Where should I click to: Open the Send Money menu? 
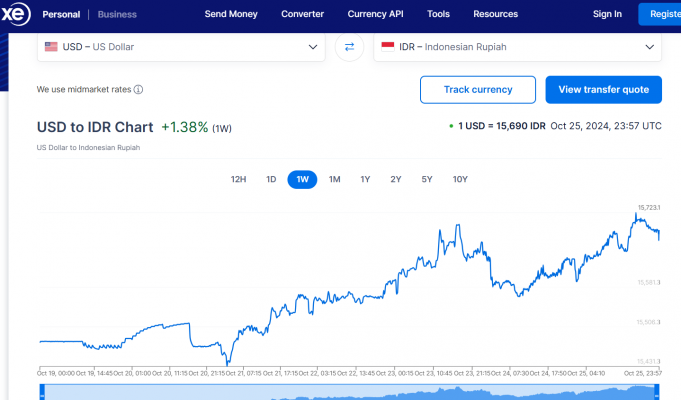230,14
